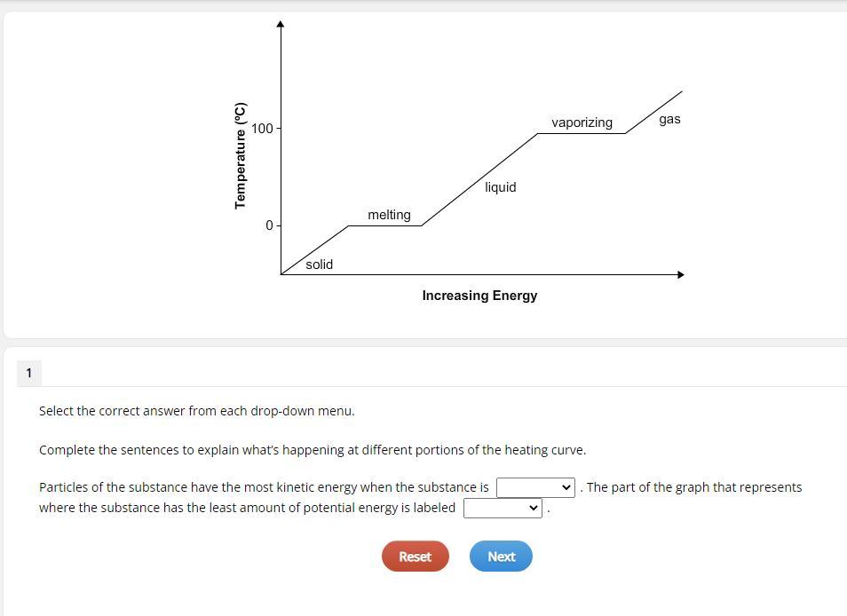
Task: Open the most kinetic energy drop-down menu
Action: tap(535, 487)
